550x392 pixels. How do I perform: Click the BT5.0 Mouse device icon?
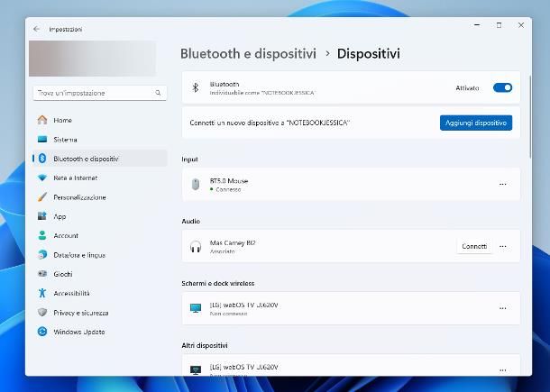(196, 185)
